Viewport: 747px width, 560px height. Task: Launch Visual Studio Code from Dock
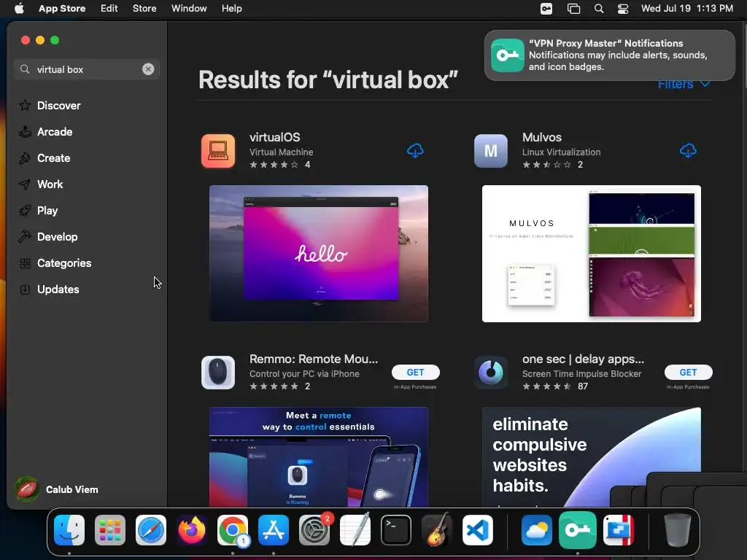[x=477, y=530]
